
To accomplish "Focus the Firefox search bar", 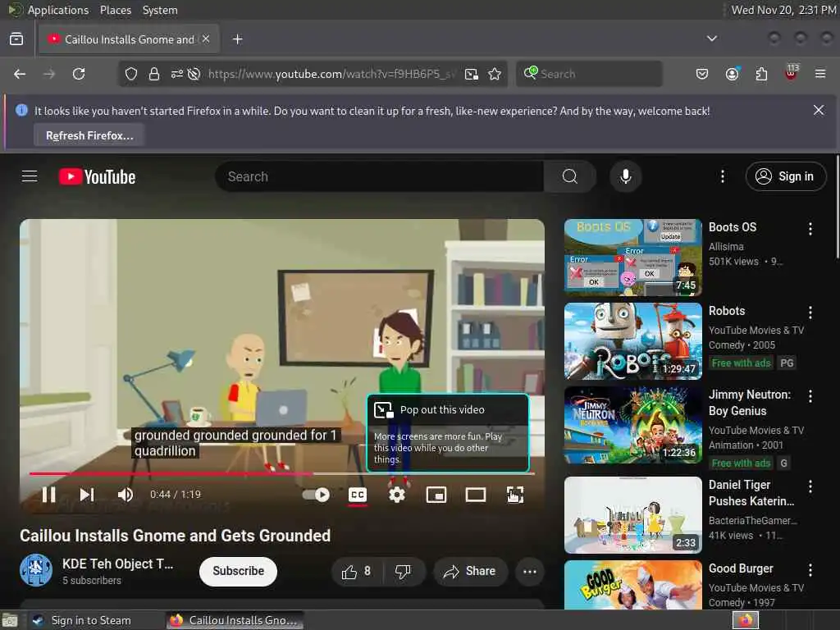I will [589, 74].
